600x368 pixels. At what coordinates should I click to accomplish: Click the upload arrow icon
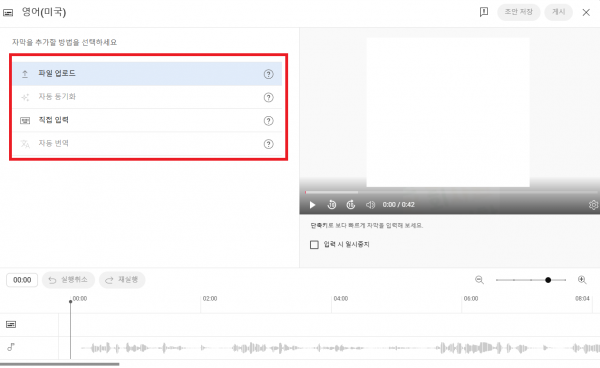(25, 74)
